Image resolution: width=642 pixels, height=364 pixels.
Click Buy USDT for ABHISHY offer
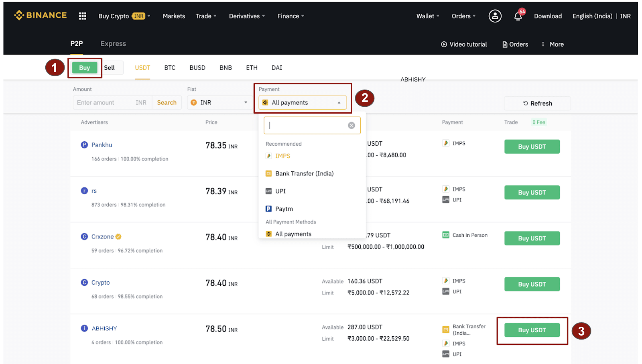(x=532, y=330)
